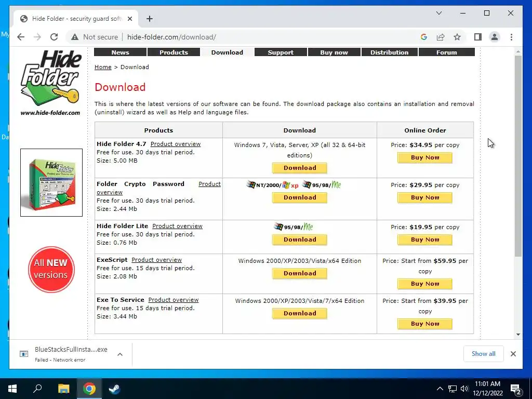Open the Distribution navigation tab
532x399 pixels.
pyautogui.click(x=390, y=52)
